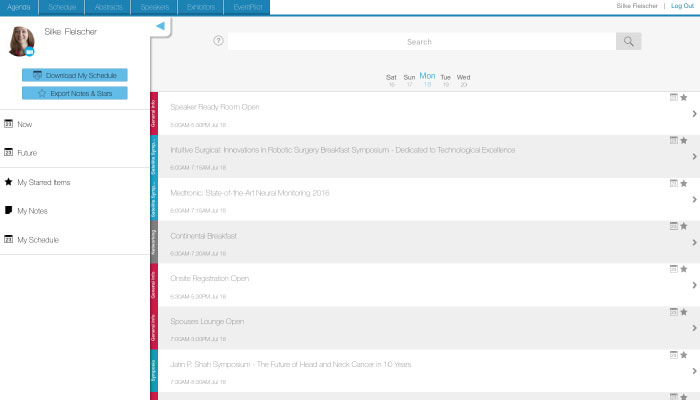Add Spouses Lounge Open to schedule
Screen dimensions: 700x400
click(x=674, y=312)
